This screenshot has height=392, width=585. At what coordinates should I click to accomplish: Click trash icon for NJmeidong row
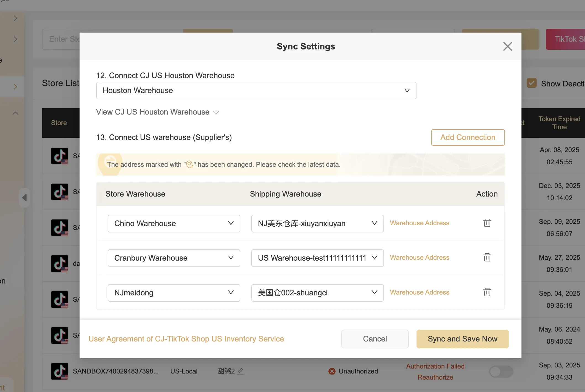[487, 292]
